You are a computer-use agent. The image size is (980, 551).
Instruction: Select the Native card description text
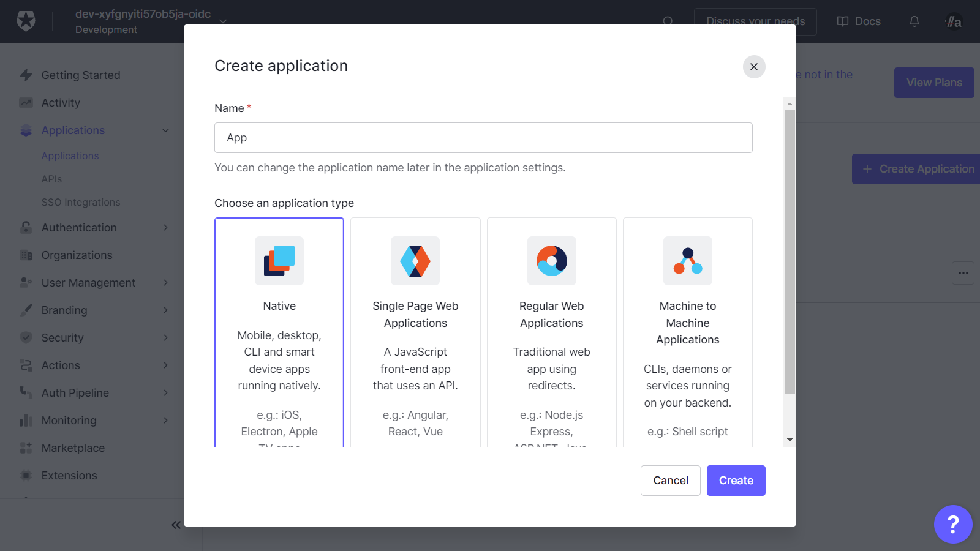[279, 361]
